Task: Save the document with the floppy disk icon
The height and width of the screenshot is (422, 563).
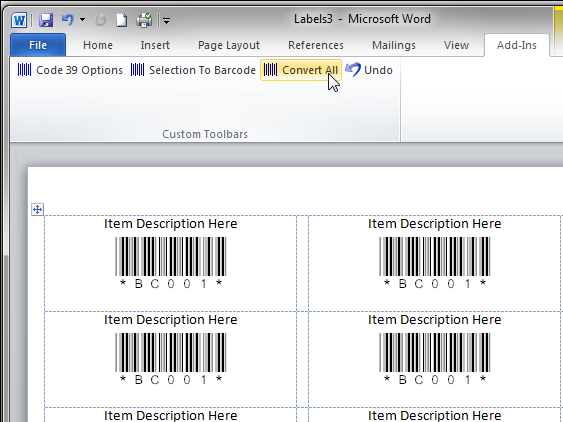Action: click(46, 20)
